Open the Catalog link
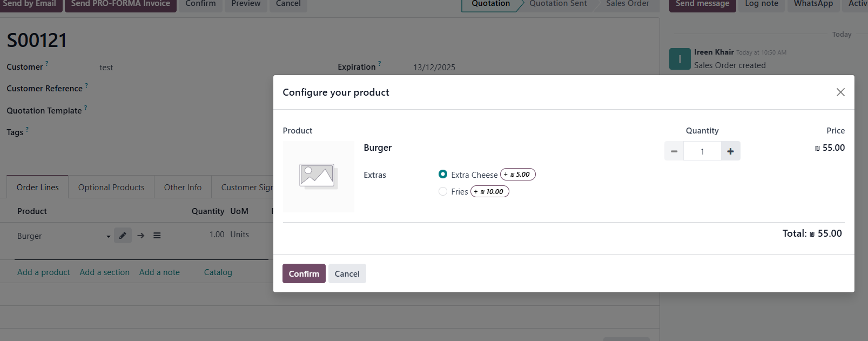Screen dimensions: 868x341 pyautogui.click(x=218, y=272)
